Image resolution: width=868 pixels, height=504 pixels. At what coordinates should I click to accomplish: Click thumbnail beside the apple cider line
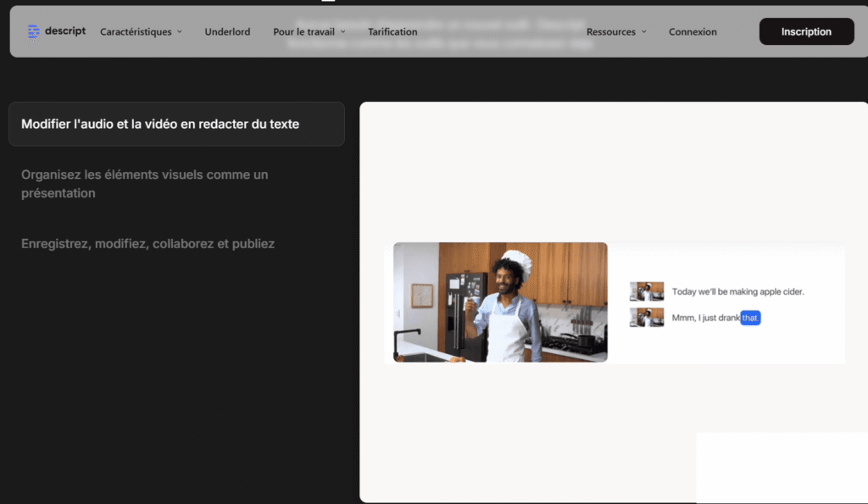click(x=647, y=291)
